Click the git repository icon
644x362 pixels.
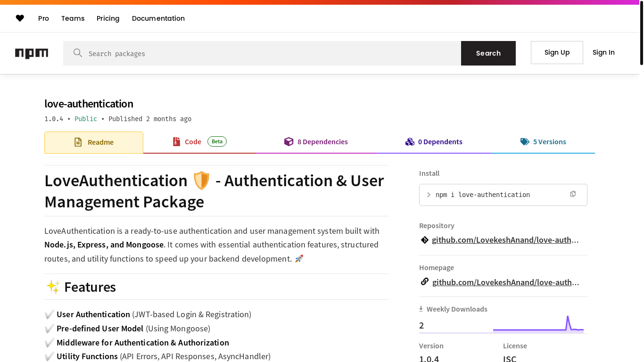coord(424,240)
